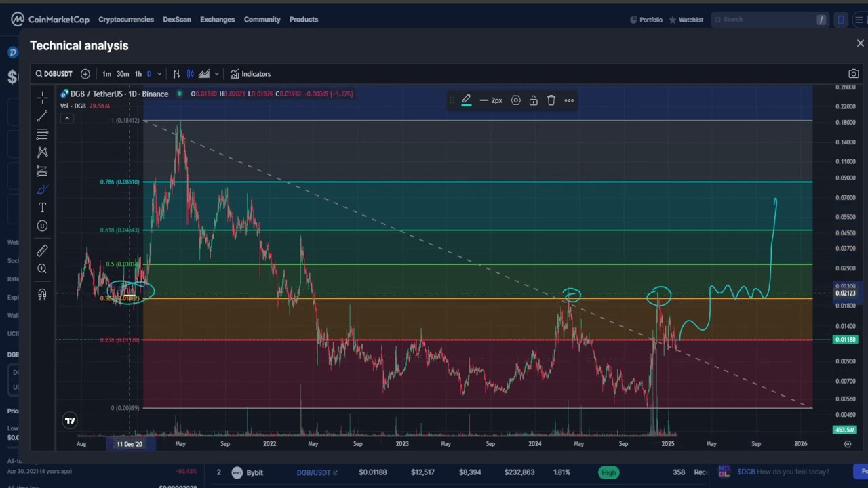Open the forecasting and measurement position tools
Viewport: 868px width, 488px height.
pos(42,171)
